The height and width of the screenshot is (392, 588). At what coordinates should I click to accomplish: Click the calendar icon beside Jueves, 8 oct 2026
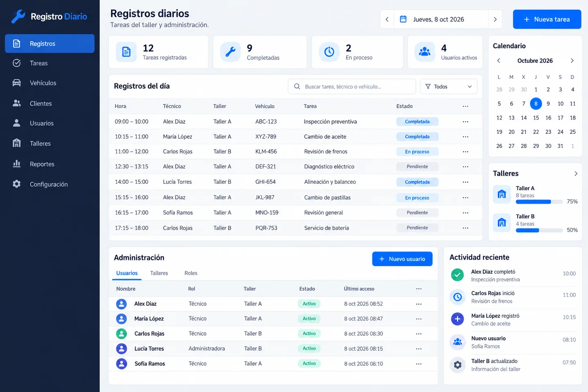[x=403, y=19]
